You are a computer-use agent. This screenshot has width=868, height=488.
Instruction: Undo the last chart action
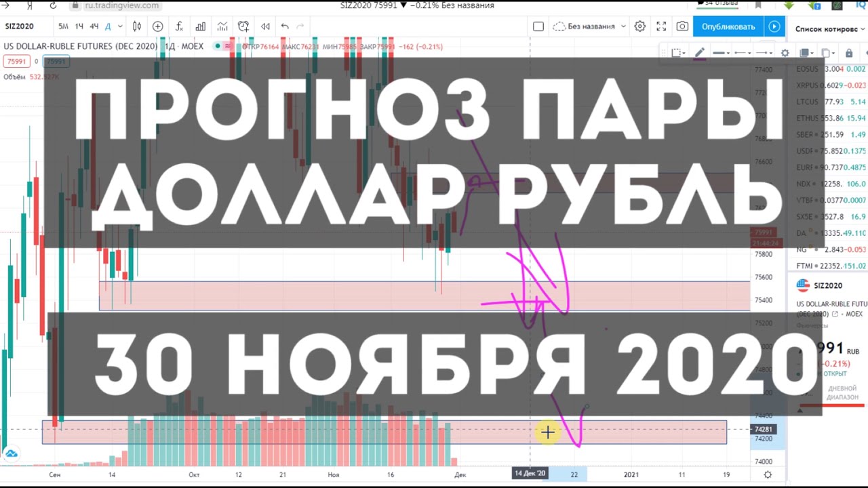[285, 26]
